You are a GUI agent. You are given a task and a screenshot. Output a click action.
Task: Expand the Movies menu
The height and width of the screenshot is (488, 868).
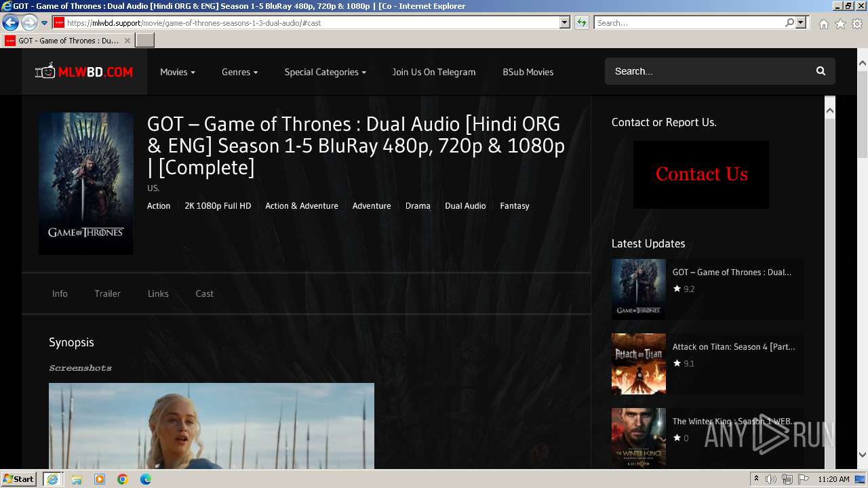point(178,72)
